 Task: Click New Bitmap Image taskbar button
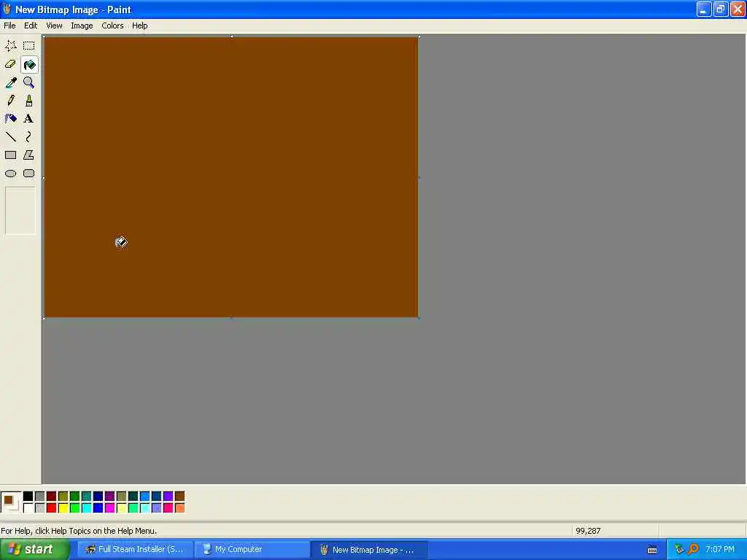tap(369, 550)
